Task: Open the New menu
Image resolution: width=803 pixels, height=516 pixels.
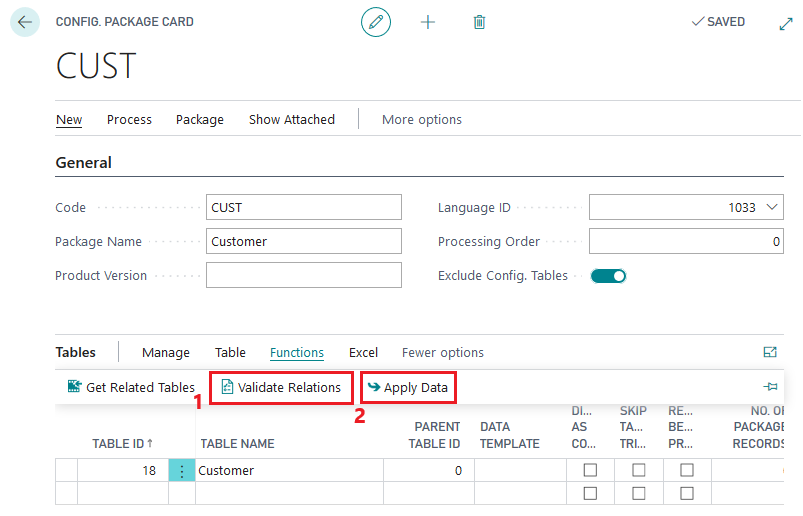Action: (x=69, y=119)
